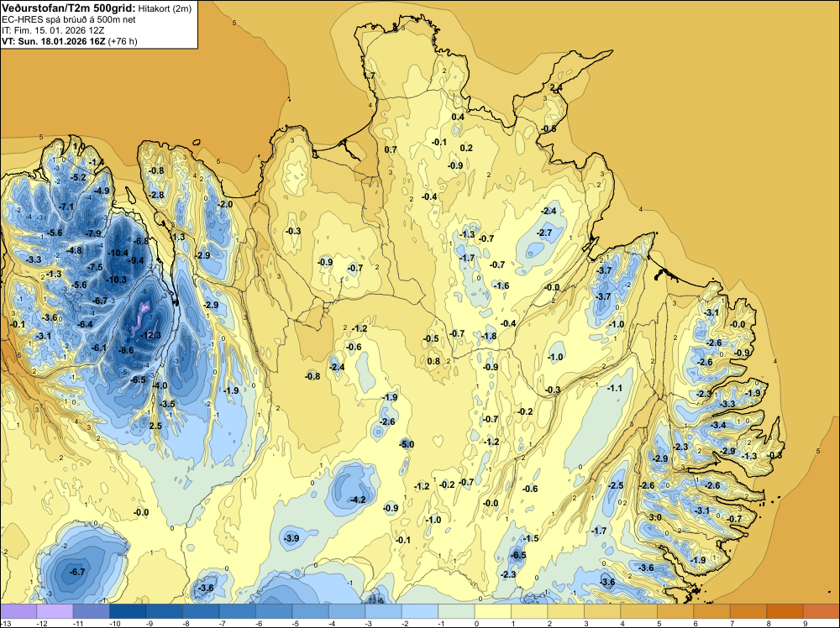The height and width of the screenshot is (628, 840).
Task: Click the -3.5 temperature label
Action: [x=167, y=404]
